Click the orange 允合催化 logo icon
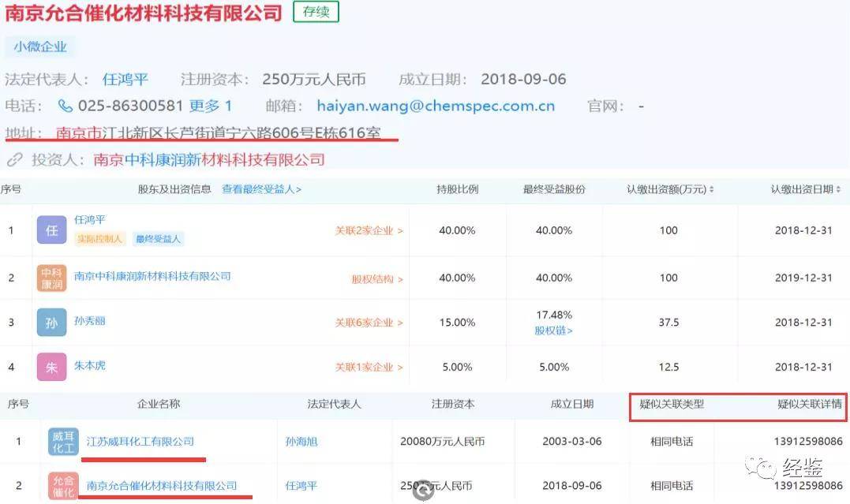850x504 pixels. [x=63, y=486]
